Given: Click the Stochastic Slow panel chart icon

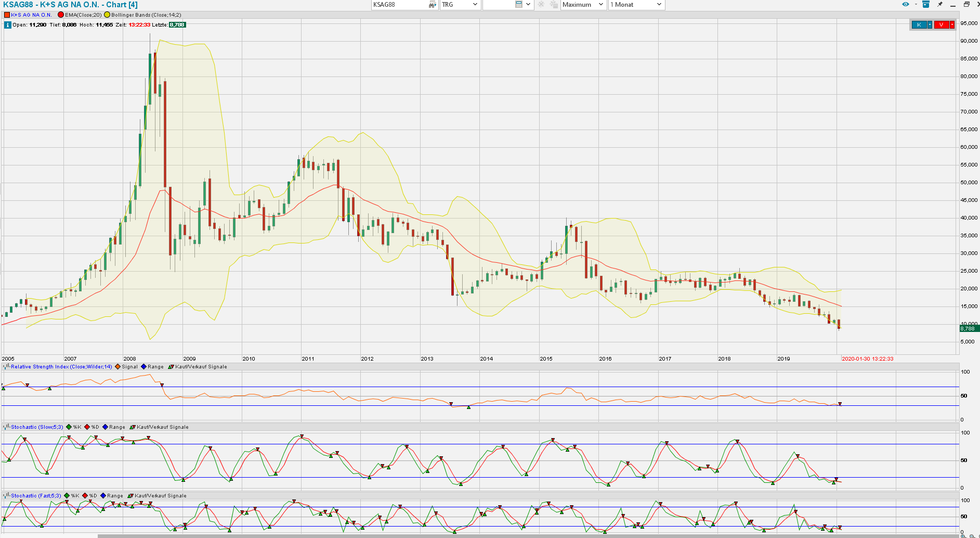Looking at the screenshot, I should [6, 427].
